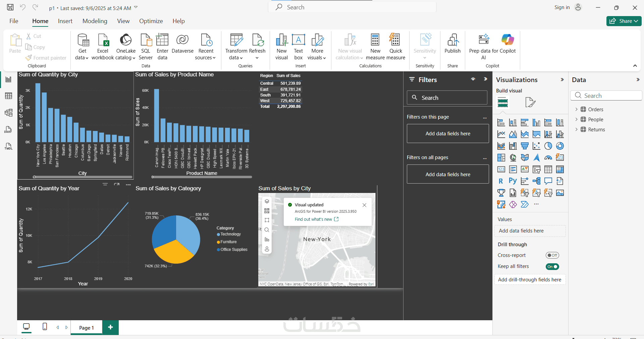The width and height of the screenshot is (644, 339).
Task: Select the Power Automate visual icon
Action: tap(525, 204)
